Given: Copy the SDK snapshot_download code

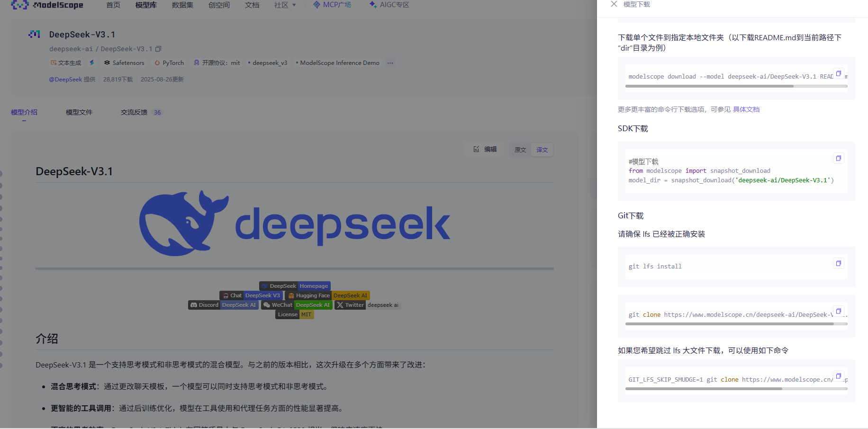Looking at the screenshot, I should pyautogui.click(x=839, y=158).
